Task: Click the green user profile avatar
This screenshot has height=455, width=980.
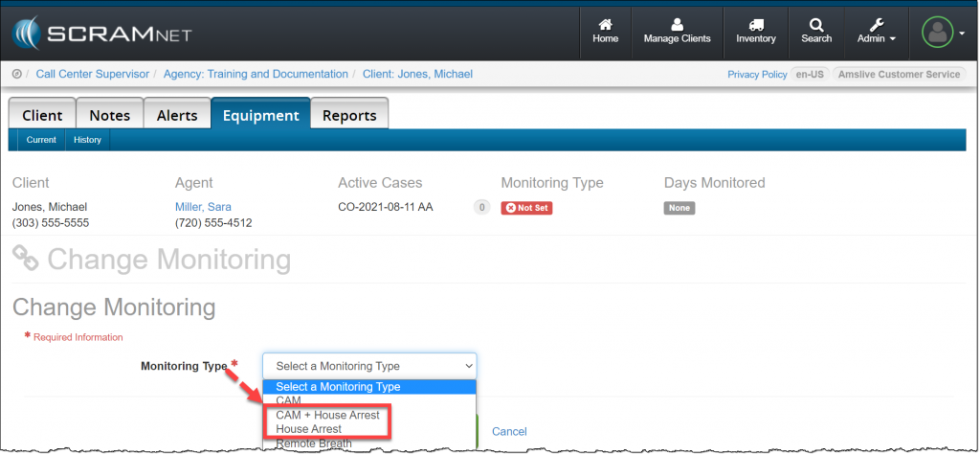Action: point(937,34)
